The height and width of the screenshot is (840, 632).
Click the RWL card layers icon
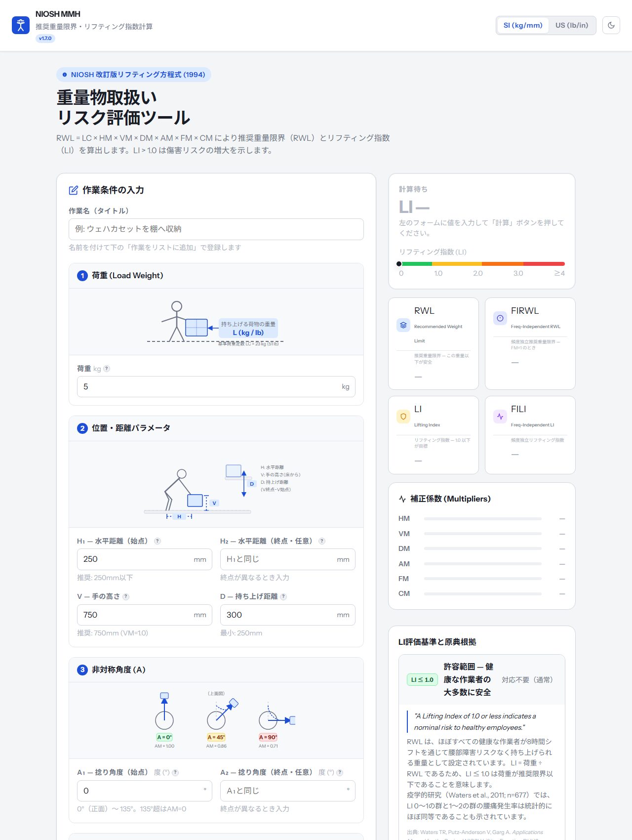click(403, 325)
